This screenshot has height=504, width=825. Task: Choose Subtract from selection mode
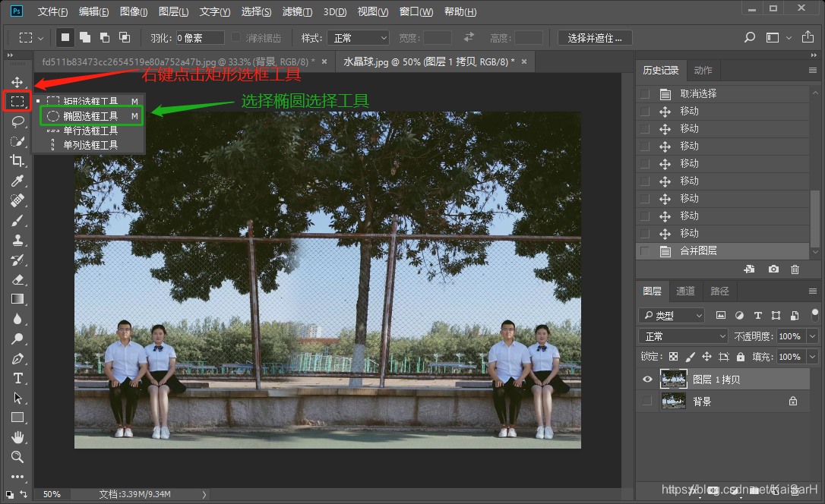pos(105,37)
